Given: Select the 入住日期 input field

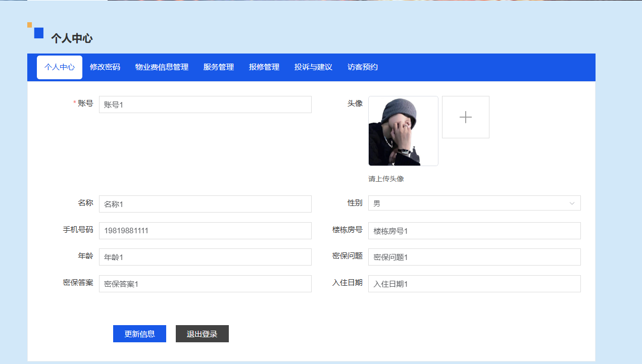Looking at the screenshot, I should click(474, 284).
